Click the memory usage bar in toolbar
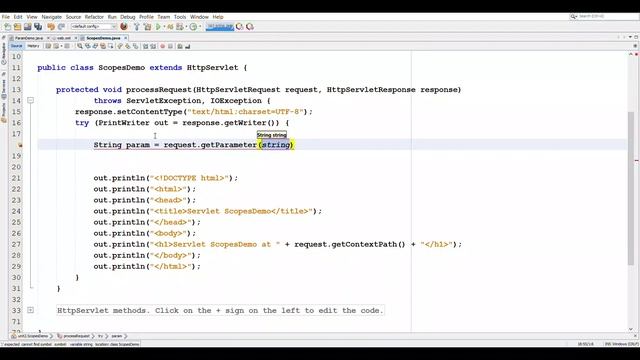This screenshot has width=640, height=360. [220, 27]
